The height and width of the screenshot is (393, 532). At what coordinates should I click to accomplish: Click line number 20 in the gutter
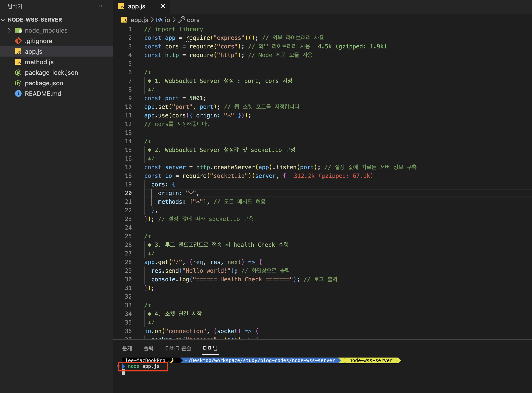128,193
